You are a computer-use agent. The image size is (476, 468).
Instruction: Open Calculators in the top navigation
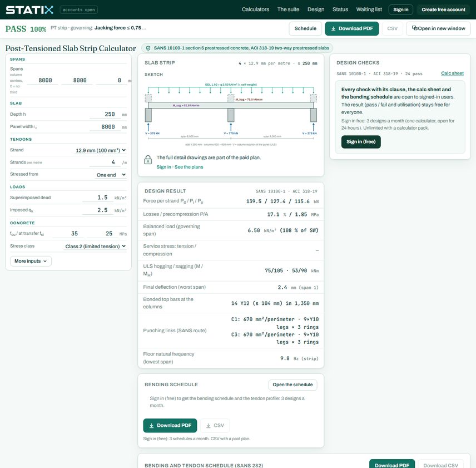pyautogui.click(x=255, y=9)
